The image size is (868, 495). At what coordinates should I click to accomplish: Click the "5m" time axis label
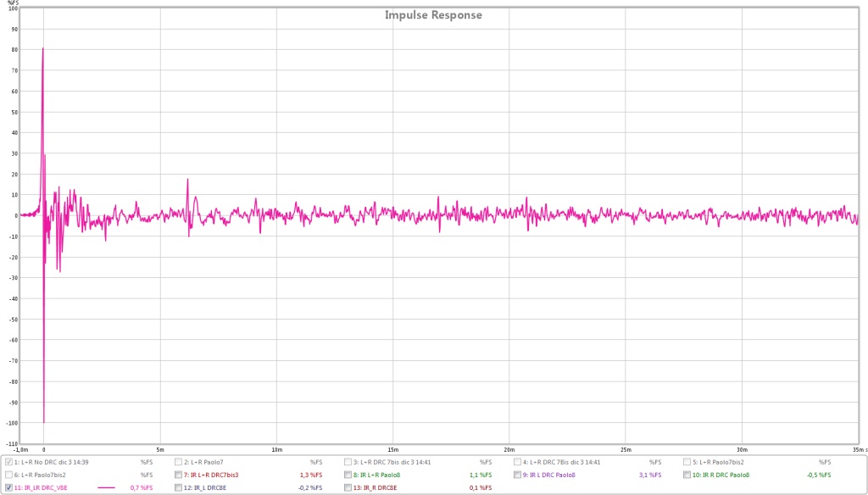[160, 449]
